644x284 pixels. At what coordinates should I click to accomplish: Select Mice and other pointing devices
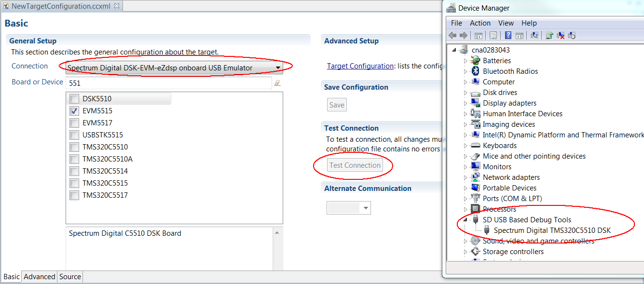click(534, 156)
